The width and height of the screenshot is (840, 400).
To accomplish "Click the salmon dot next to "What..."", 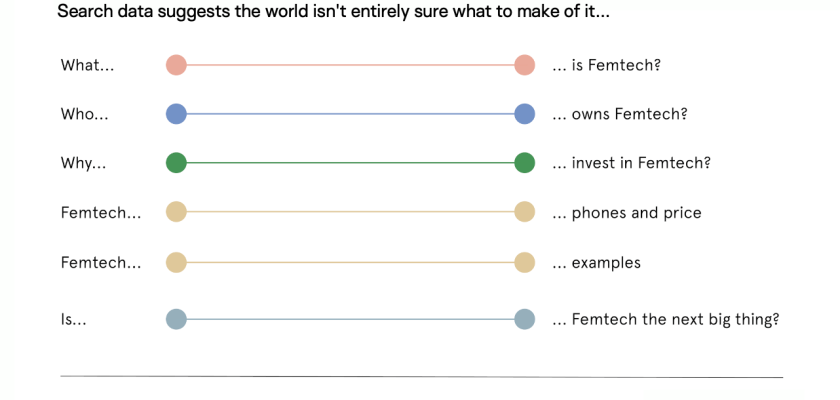I will coord(176,65).
